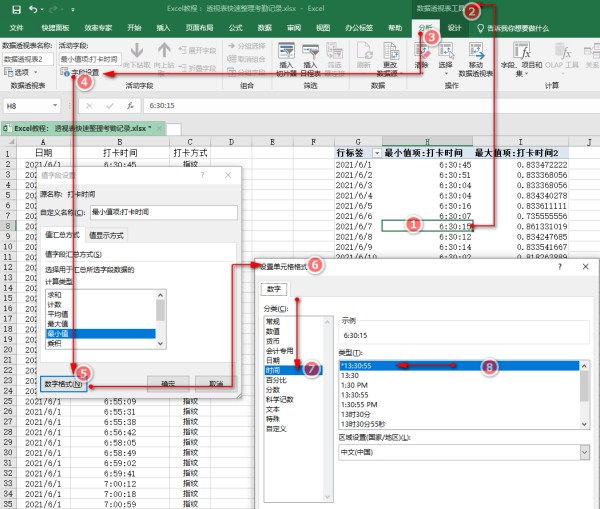Open the Customize Quick Access Toolbar arrow
Screen dimensions: 600x509
[73, 10]
